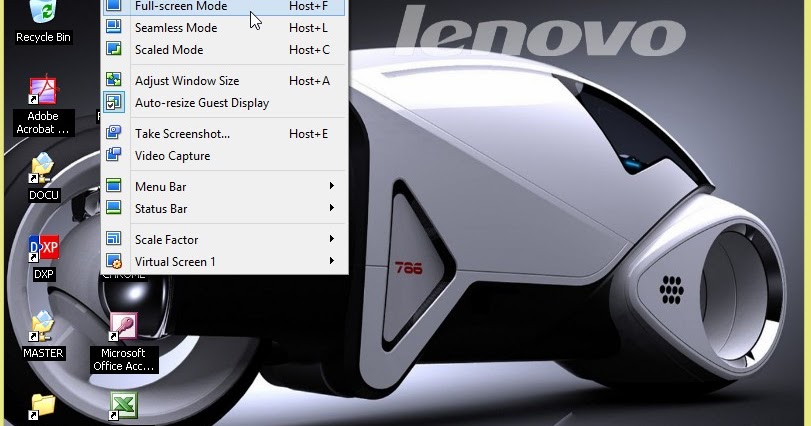The width and height of the screenshot is (811, 426).
Task: Switch to Scaled Mode
Action: click(x=223, y=50)
